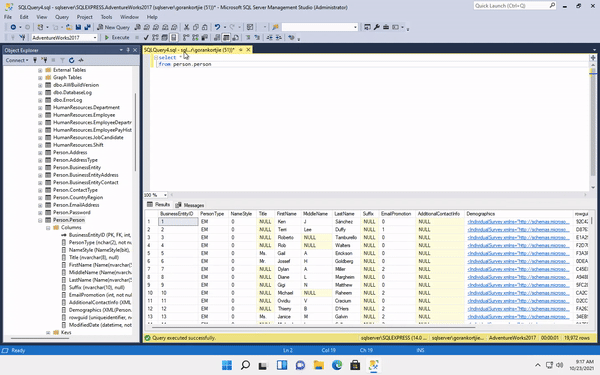Toggle Auto Hide pin on Object Explorer
The image size is (600, 375).
pos(128,50)
